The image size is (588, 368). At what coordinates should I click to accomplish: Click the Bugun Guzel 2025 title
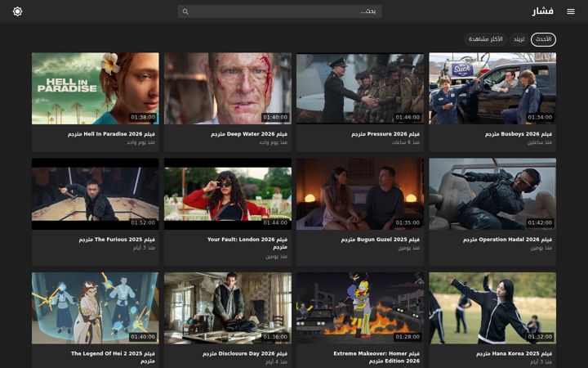(381, 240)
